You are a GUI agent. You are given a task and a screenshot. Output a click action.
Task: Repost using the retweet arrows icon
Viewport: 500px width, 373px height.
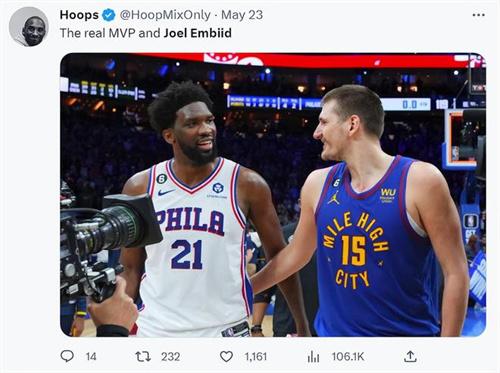pos(143,356)
